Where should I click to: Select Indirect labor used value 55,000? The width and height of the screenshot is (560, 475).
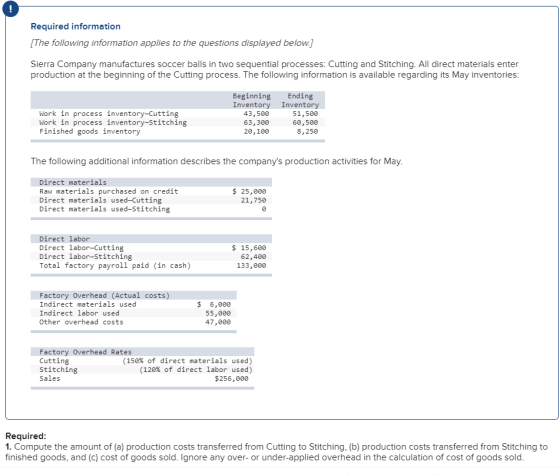(x=218, y=313)
